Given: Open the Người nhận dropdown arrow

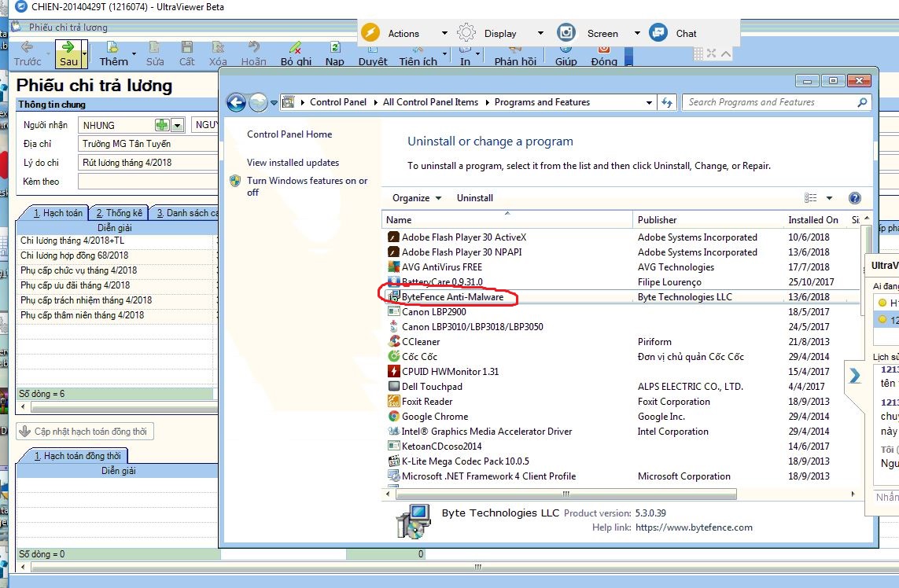Looking at the screenshot, I should click(x=177, y=125).
